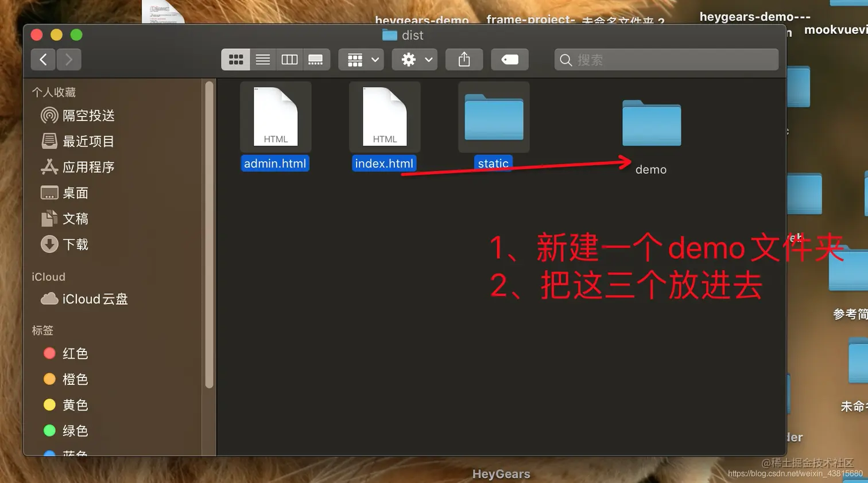Image resolution: width=868 pixels, height=483 pixels.
Task: Open the item grouping dropdown
Action: (361, 59)
